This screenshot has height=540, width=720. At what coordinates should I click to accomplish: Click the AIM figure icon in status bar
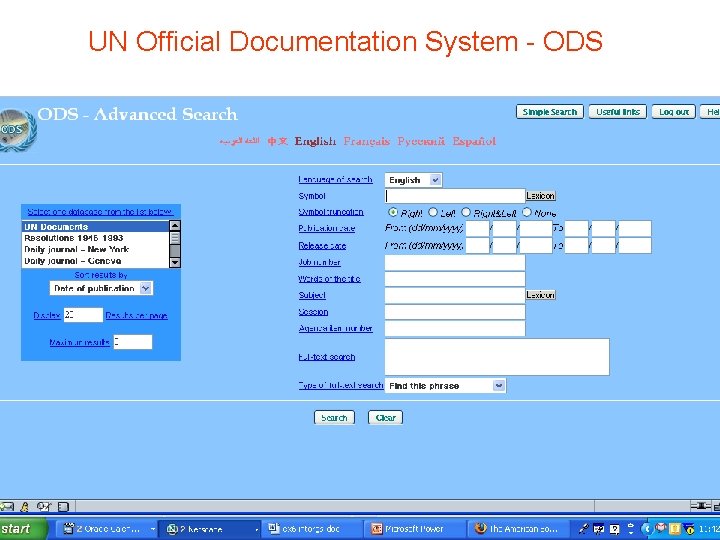tap(25, 506)
